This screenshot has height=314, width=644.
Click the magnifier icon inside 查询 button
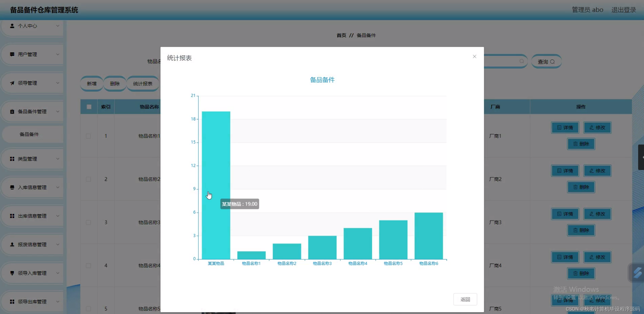point(552,61)
